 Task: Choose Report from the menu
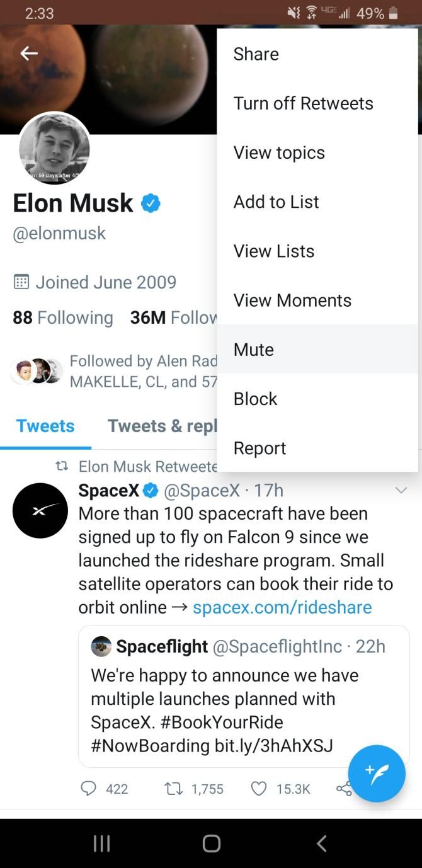(x=259, y=448)
